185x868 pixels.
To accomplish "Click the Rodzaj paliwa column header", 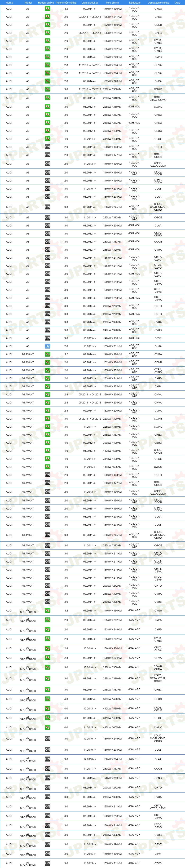I will (46, 2).
